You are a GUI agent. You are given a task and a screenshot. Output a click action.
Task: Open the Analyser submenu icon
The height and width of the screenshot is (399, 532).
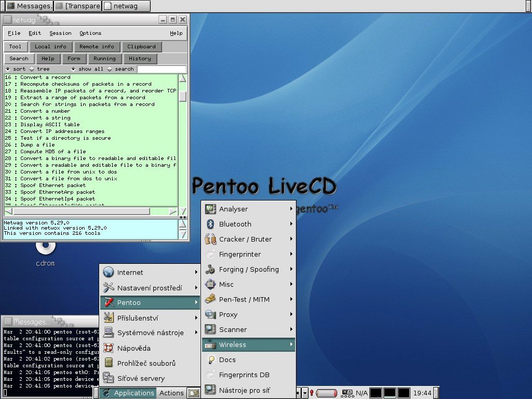210,209
